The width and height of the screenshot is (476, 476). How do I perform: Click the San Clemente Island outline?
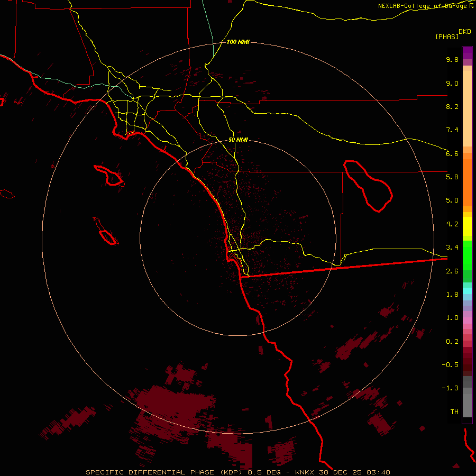[x=106, y=231]
